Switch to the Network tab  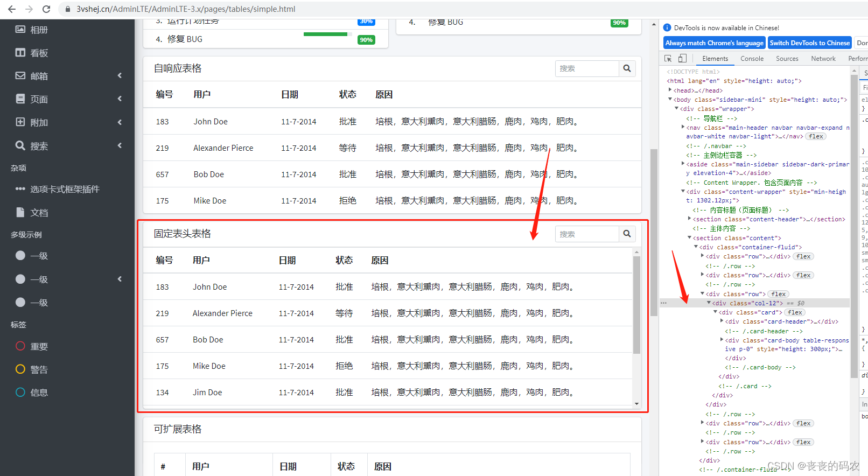click(x=823, y=59)
